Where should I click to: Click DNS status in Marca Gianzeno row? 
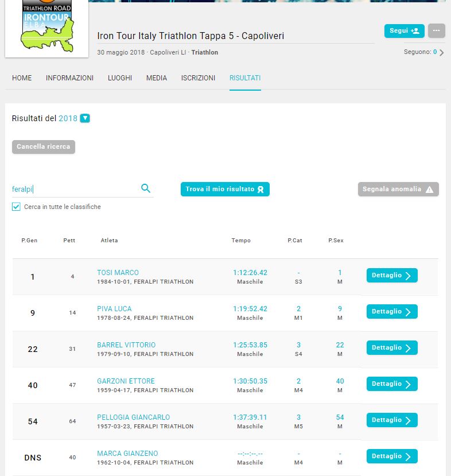[x=33, y=458]
